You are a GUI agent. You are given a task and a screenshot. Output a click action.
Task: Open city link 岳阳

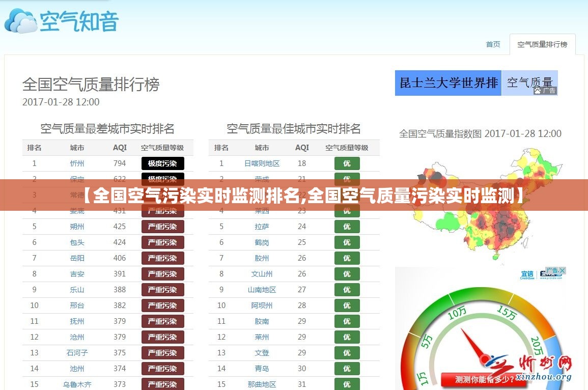pos(77,258)
